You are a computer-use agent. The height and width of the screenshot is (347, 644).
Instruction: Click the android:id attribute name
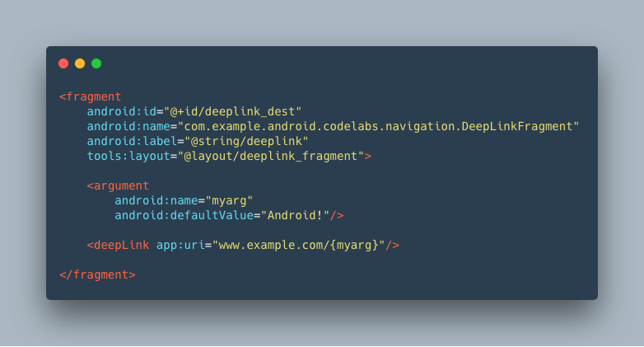pyautogui.click(x=122, y=111)
